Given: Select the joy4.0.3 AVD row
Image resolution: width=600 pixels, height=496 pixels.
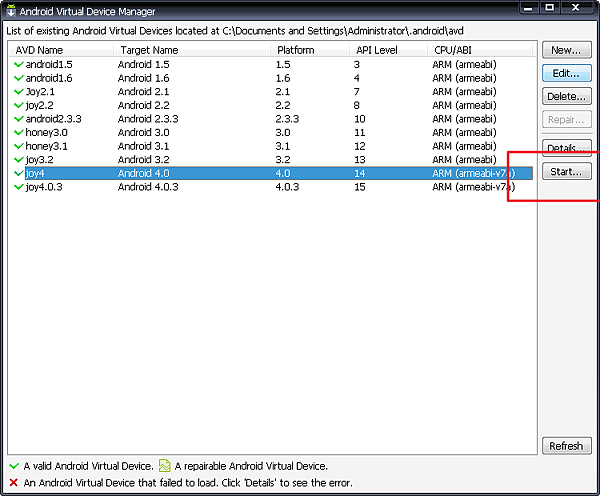Looking at the screenshot, I should (270, 187).
